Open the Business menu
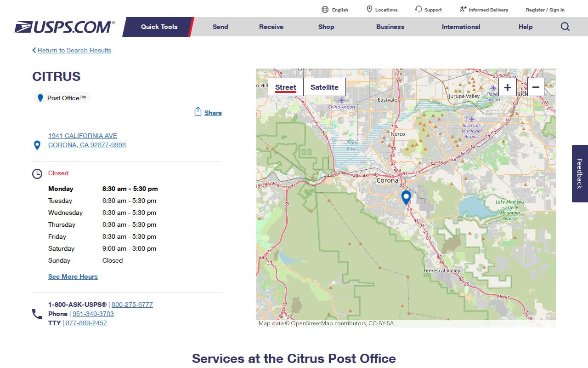The image size is (588, 368). coord(390,27)
